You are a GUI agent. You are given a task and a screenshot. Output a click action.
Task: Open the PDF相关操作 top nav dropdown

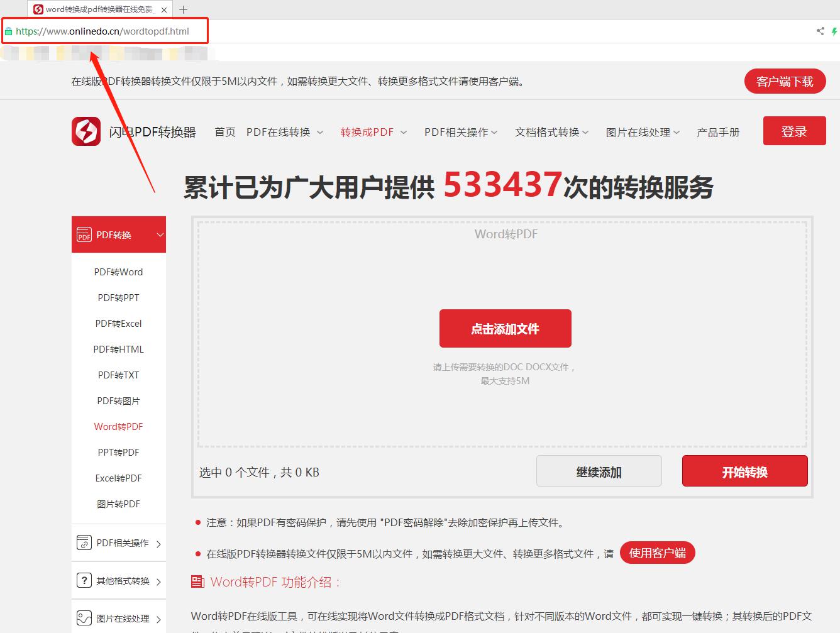461,132
